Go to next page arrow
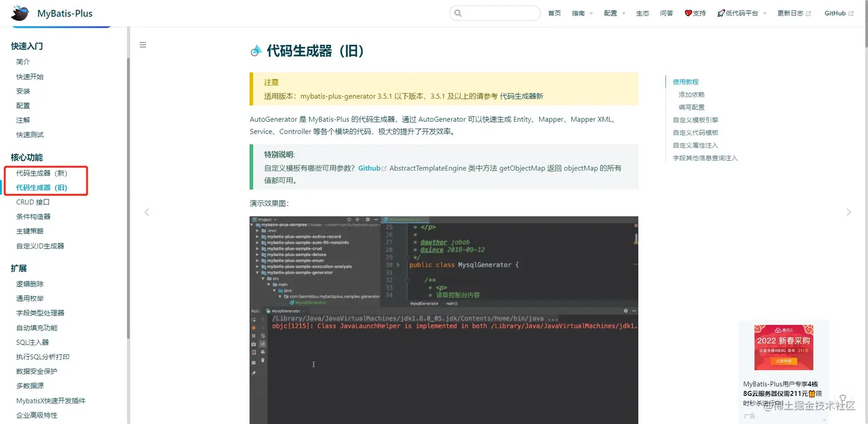Image resolution: width=868 pixels, height=424 pixels. (x=848, y=212)
